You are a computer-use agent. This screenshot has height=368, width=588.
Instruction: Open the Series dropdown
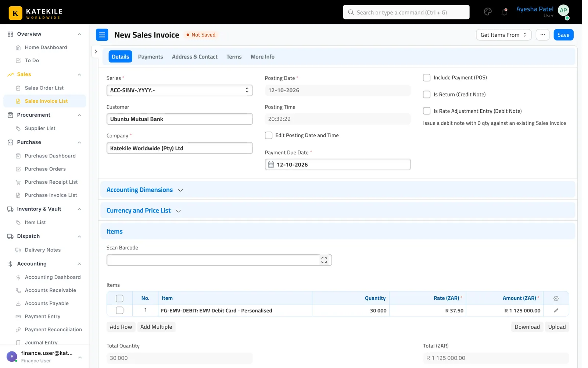coord(179,91)
